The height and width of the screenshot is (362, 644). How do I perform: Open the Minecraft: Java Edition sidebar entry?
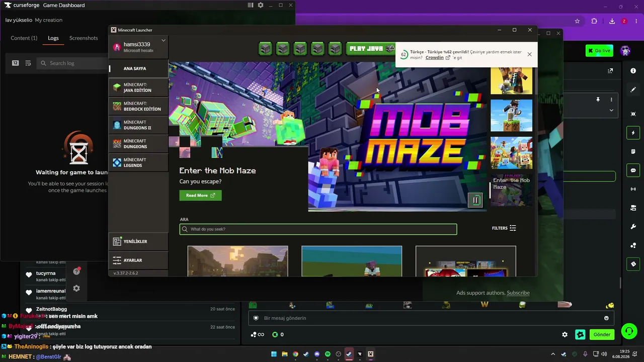[x=138, y=87]
